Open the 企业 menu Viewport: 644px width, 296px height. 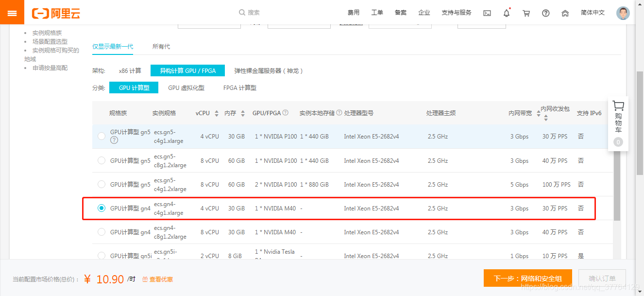click(x=424, y=13)
